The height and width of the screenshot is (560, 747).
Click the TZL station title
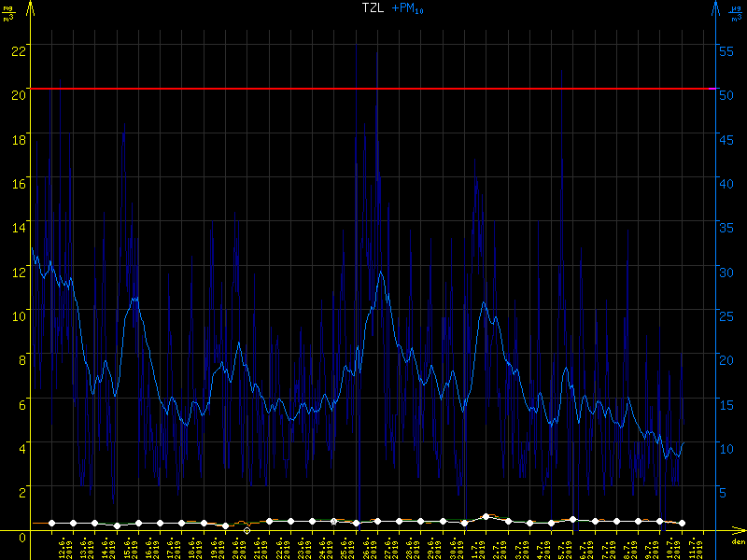tap(372, 8)
